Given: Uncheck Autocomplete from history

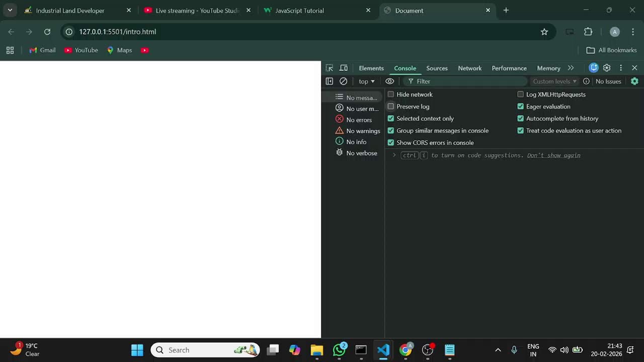Looking at the screenshot, I should tap(521, 118).
